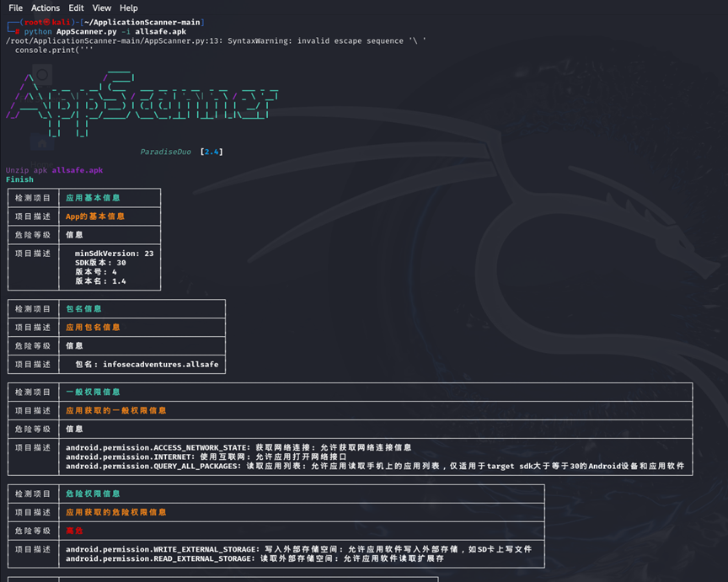This screenshot has width=728, height=582.
Task: Click the 'android.permission.QUERY_ALL_PACKAGES' line
Action: point(375,466)
